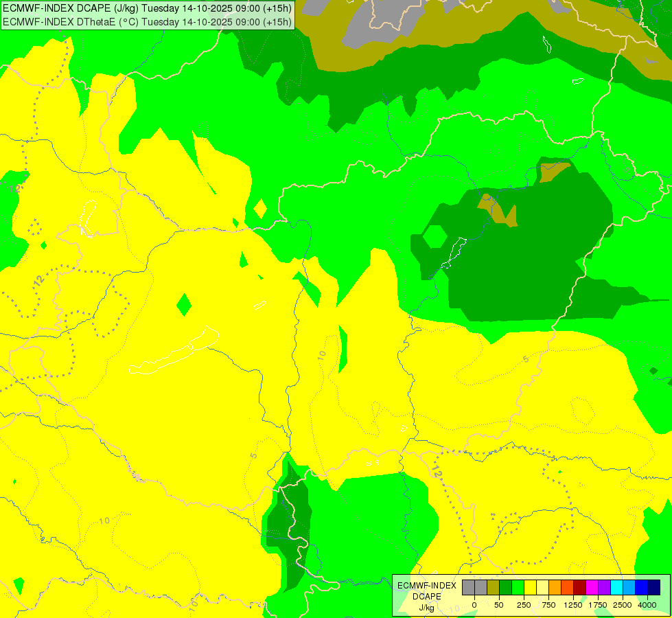Click the legend value label 0
The image size is (672, 618).
pyautogui.click(x=474, y=605)
